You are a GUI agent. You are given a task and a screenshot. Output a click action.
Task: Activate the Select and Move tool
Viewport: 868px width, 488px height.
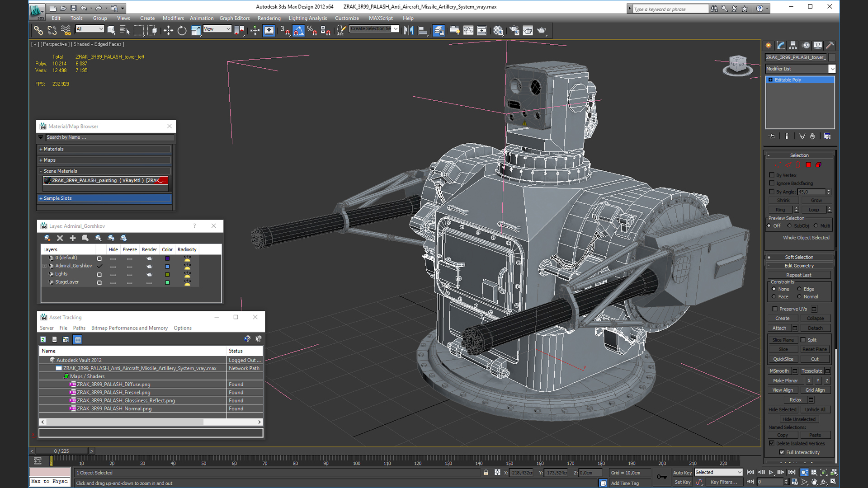click(x=168, y=30)
